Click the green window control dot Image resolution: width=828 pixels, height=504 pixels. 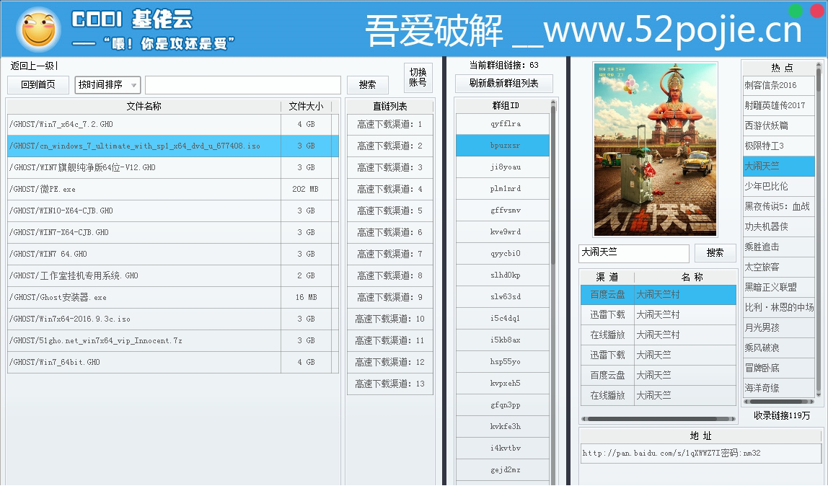point(796,11)
